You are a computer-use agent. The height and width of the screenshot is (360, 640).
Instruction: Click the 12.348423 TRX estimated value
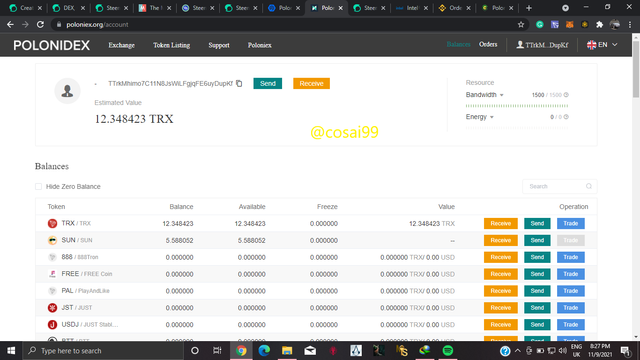pyautogui.click(x=134, y=119)
